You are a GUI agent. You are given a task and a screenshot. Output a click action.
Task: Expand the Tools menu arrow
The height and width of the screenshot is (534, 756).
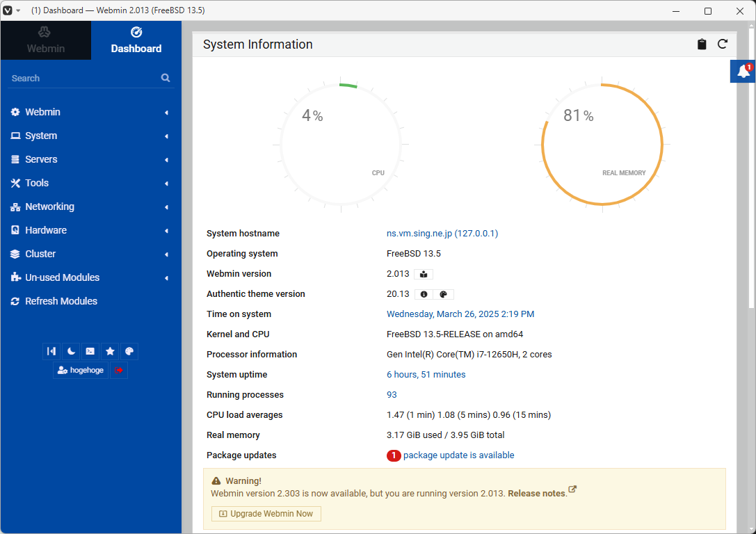pos(166,184)
